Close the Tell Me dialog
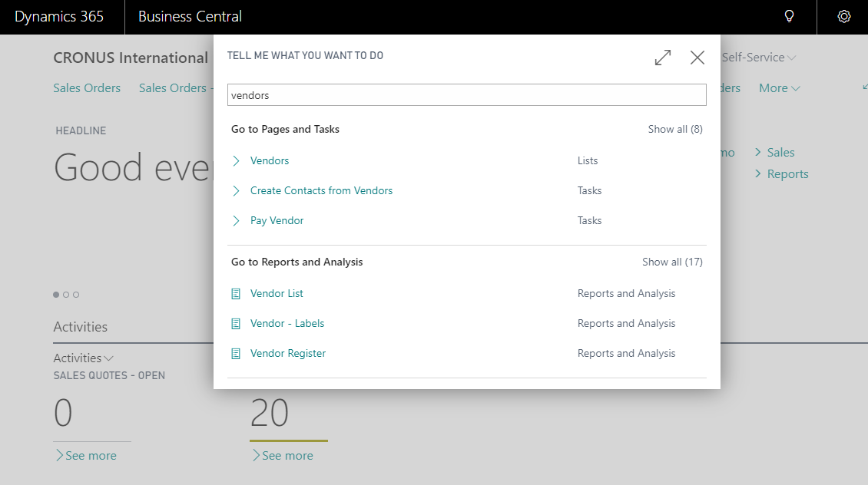 [697, 58]
